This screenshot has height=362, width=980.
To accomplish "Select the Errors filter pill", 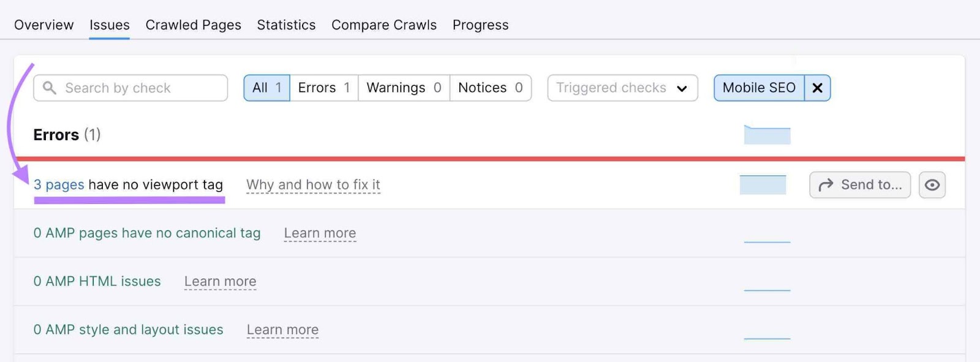I will pyautogui.click(x=323, y=88).
